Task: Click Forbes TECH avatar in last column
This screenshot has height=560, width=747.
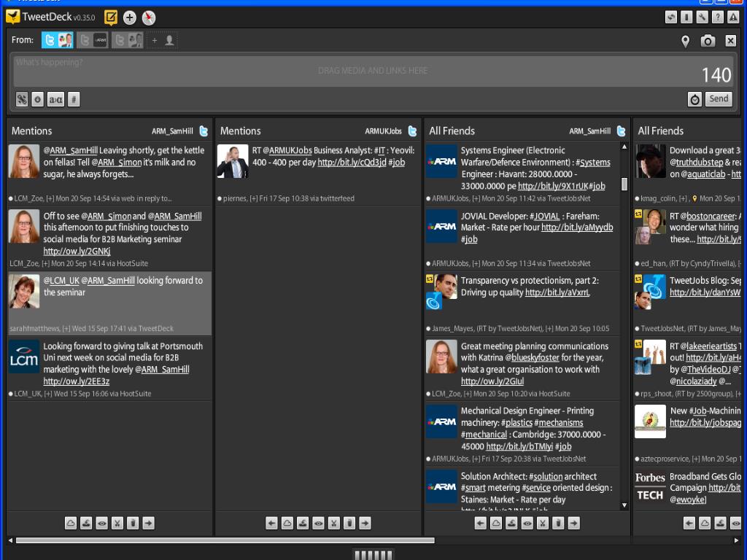Action: [x=650, y=486]
